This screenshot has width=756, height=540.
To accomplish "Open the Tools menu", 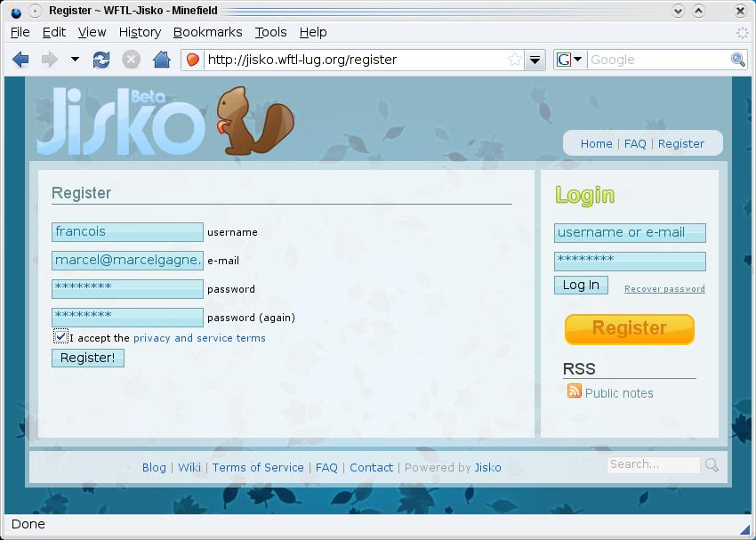I will 270,32.
